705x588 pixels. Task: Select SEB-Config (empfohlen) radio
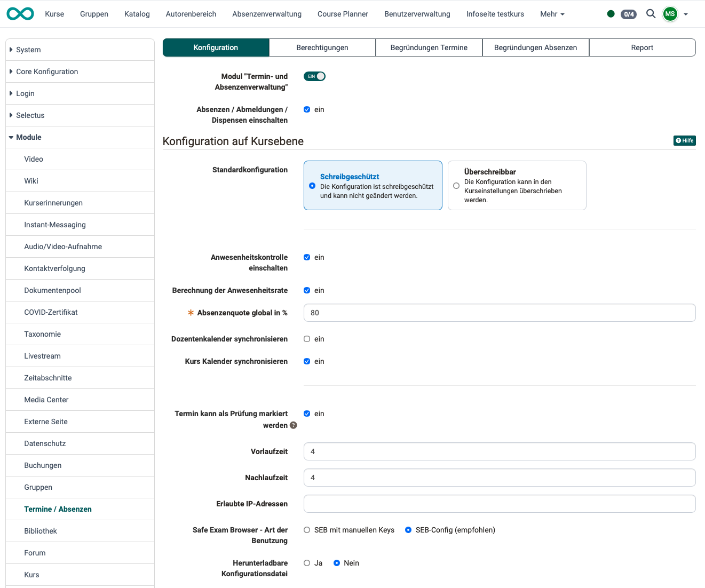pyautogui.click(x=408, y=530)
